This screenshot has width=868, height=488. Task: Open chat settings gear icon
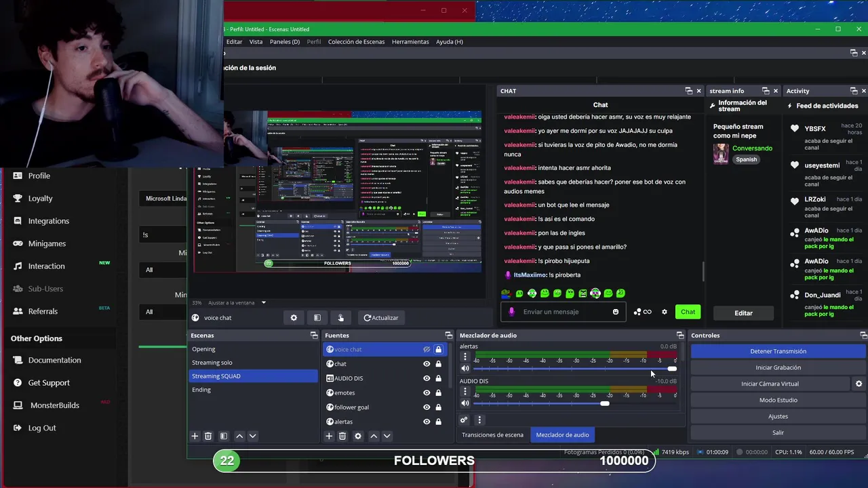coord(665,312)
